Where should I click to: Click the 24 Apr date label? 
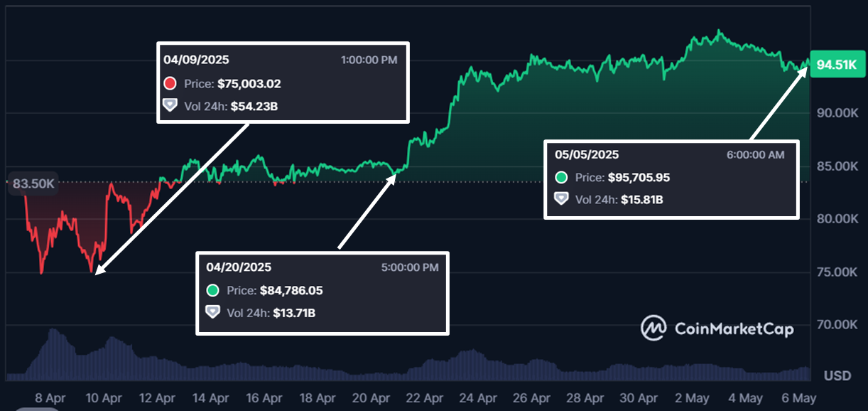478,397
